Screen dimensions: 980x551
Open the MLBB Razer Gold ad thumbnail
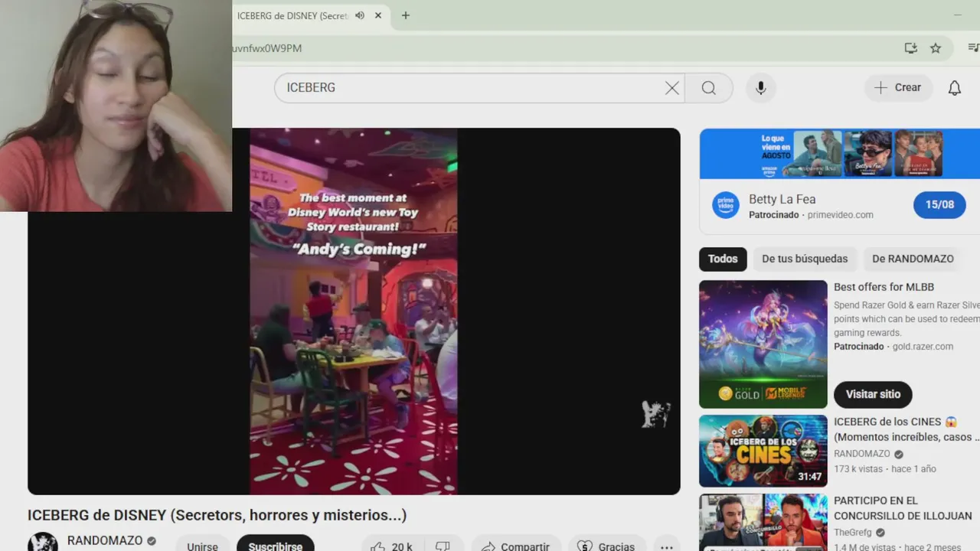[763, 344]
